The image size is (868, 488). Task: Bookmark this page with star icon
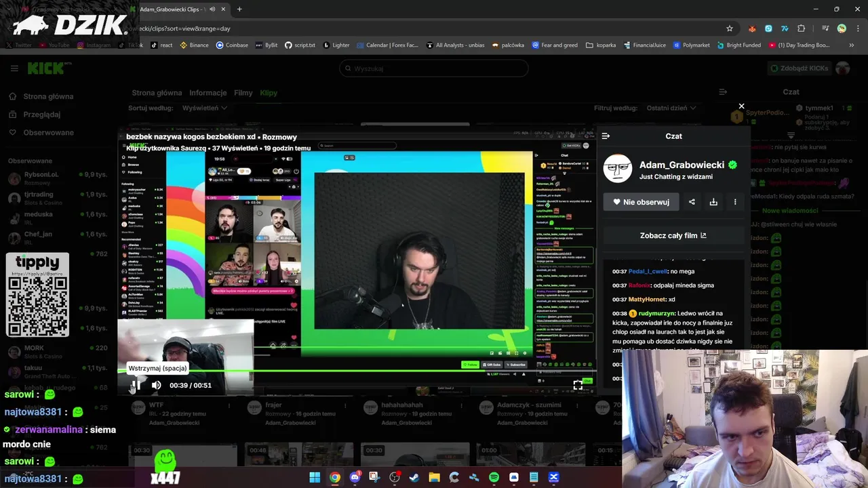click(730, 28)
